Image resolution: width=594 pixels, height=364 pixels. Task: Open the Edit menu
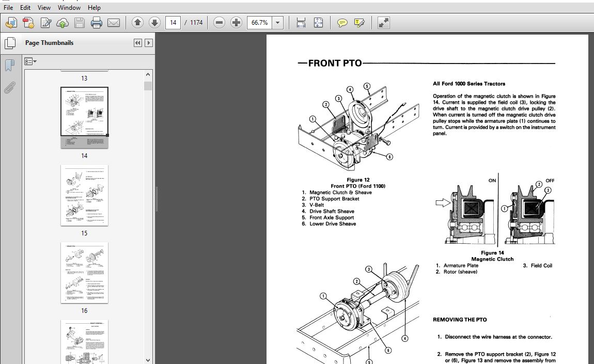(x=25, y=8)
